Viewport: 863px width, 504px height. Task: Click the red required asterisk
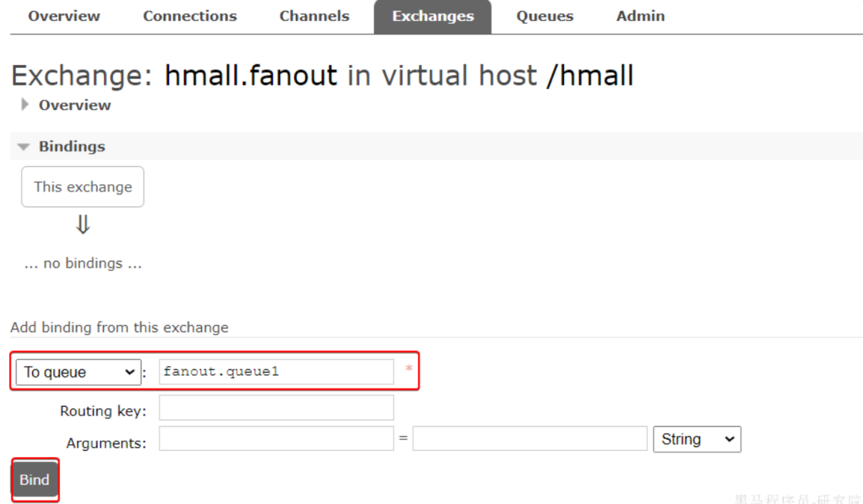409,369
